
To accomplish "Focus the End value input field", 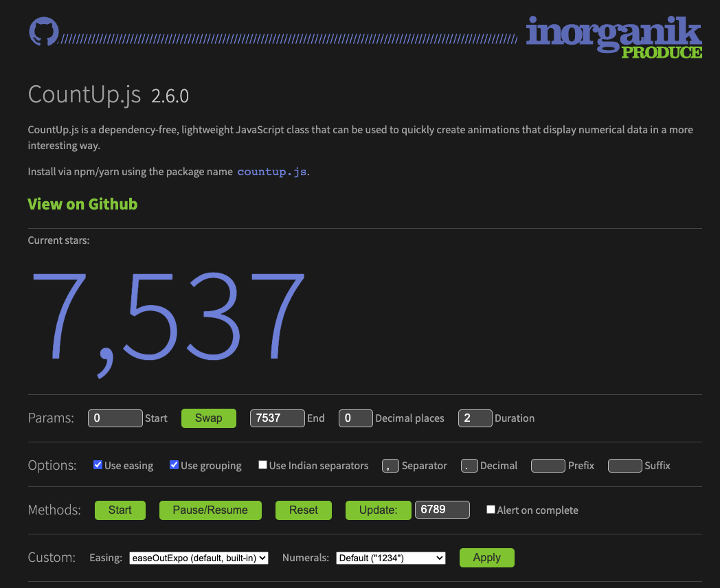I will click(278, 418).
